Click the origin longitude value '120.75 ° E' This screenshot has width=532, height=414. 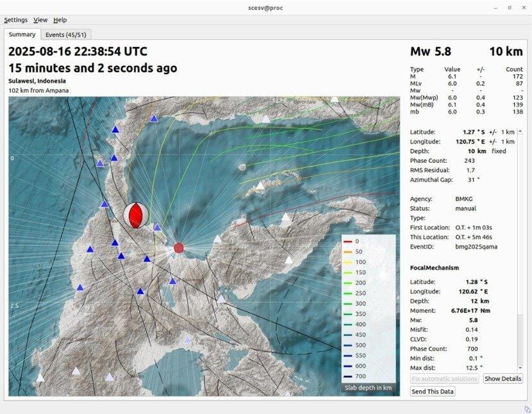click(x=470, y=142)
